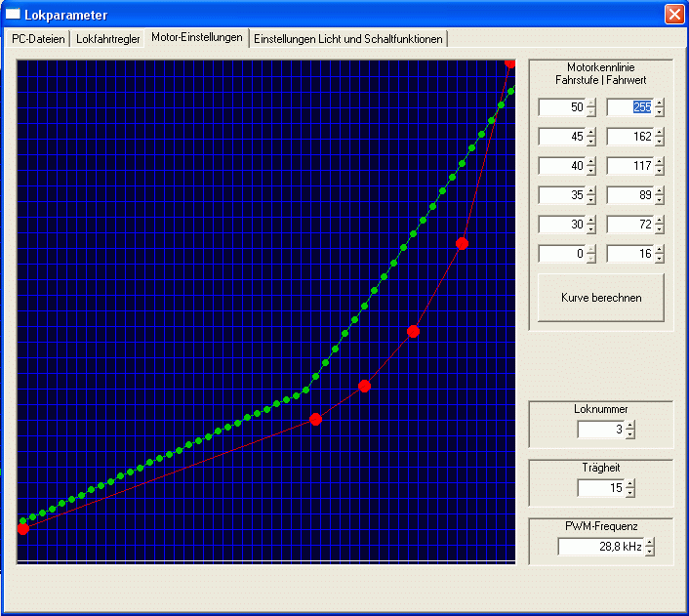Select the Motor-Einstellungen tab
The height and width of the screenshot is (616, 689).
click(x=197, y=38)
